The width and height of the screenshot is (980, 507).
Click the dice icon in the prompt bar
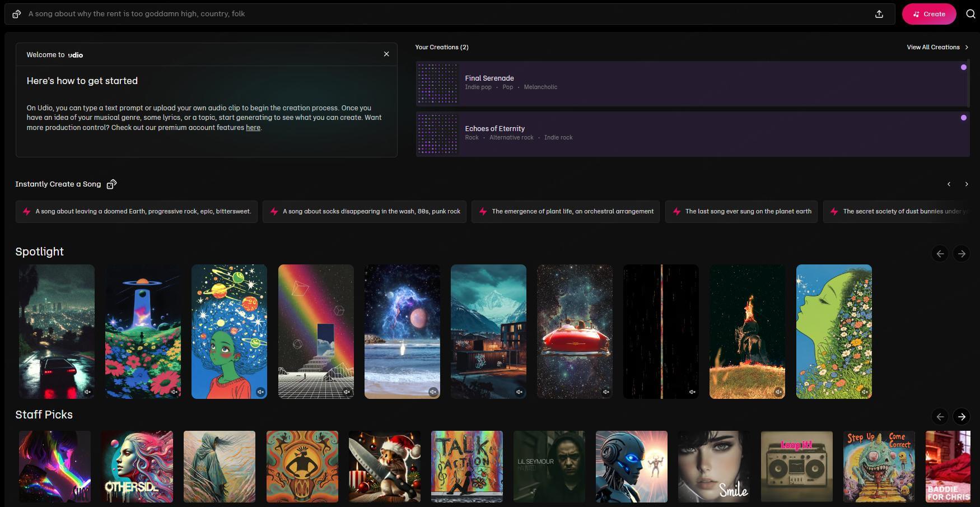(x=17, y=14)
